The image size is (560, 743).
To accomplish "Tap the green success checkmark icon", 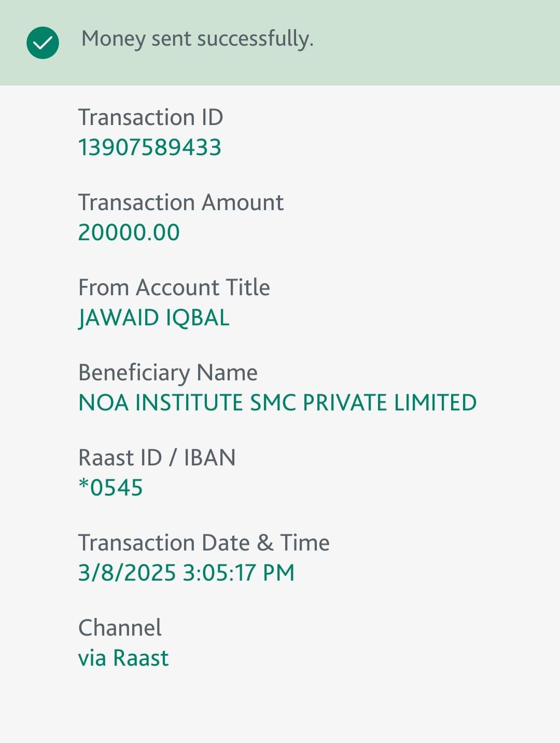I will (x=43, y=43).
